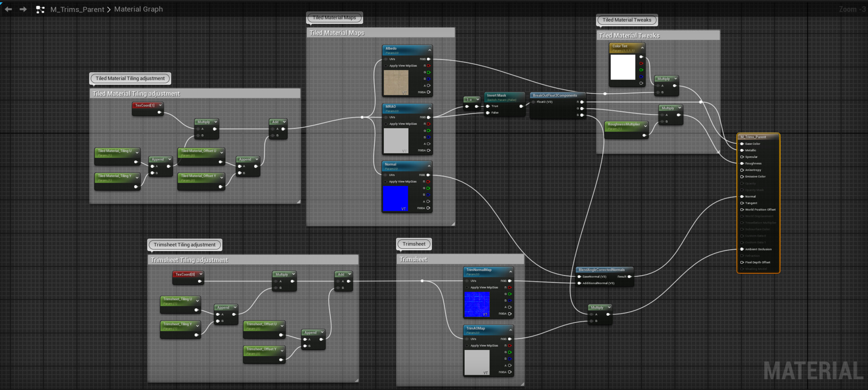Click the Albedo node's green G output pin

429,72
